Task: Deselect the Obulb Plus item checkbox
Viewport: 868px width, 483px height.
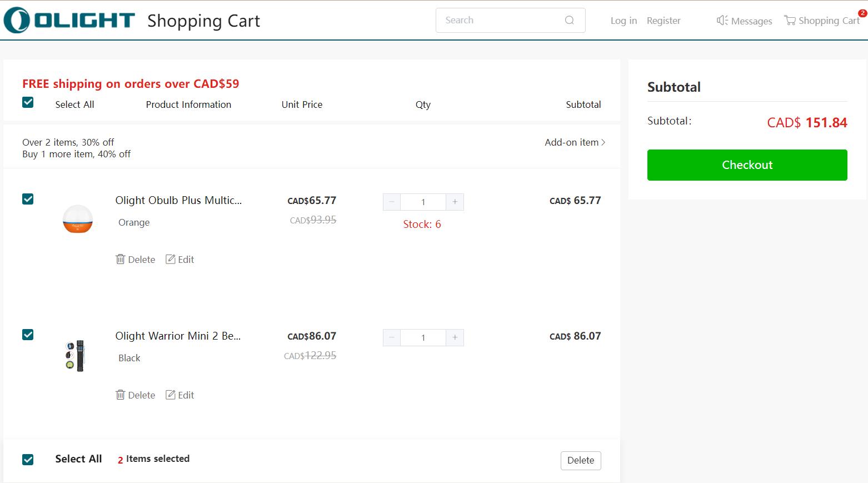Action: click(x=28, y=199)
